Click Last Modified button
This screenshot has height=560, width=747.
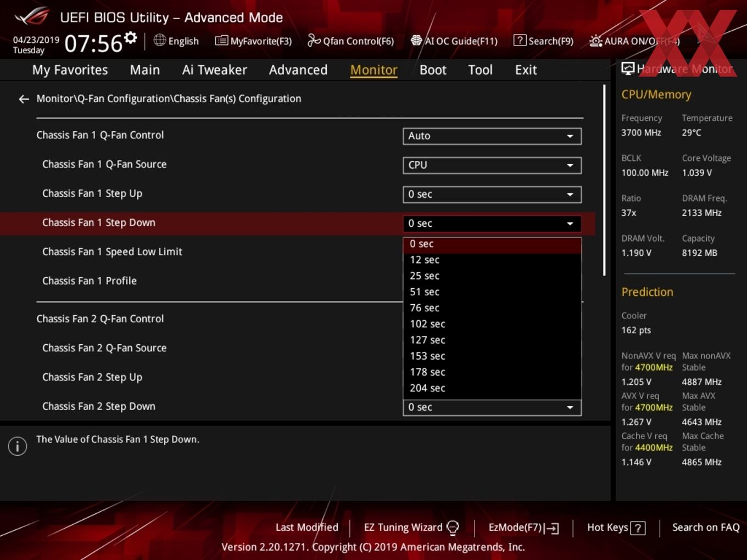click(x=306, y=528)
